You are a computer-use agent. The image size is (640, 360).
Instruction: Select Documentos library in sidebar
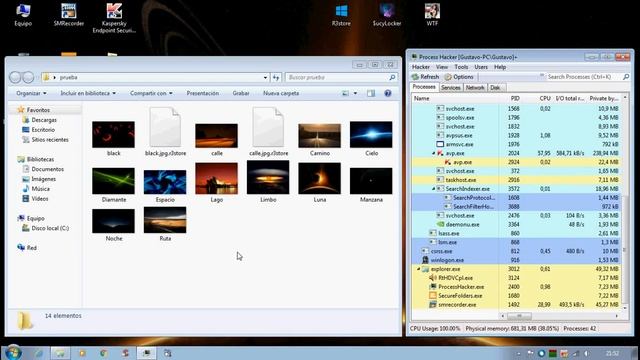pyautogui.click(x=43, y=169)
